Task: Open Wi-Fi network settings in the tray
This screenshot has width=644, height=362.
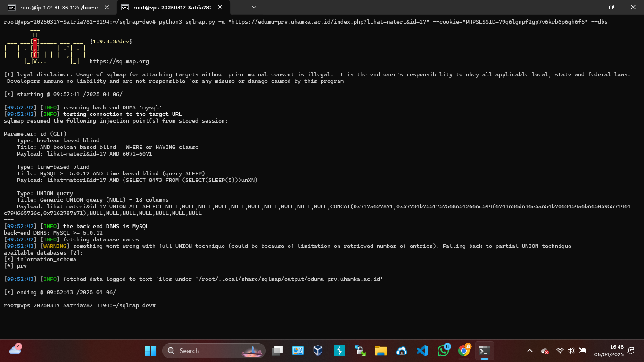Action: (560, 351)
